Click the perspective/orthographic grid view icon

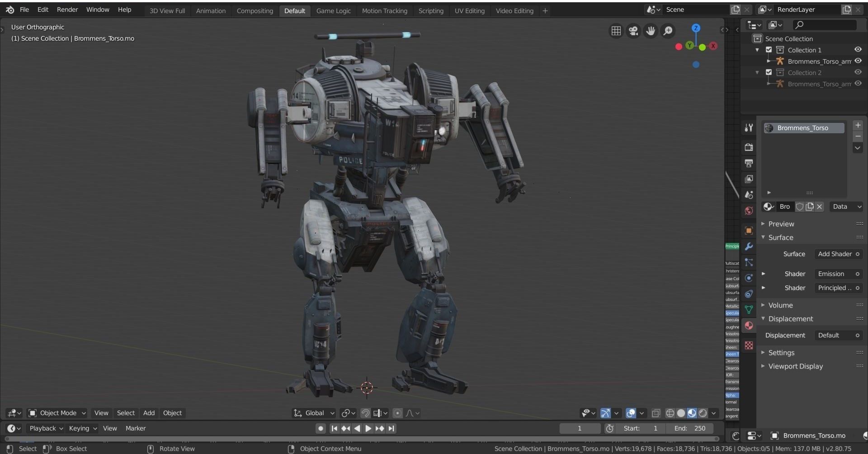click(x=616, y=31)
